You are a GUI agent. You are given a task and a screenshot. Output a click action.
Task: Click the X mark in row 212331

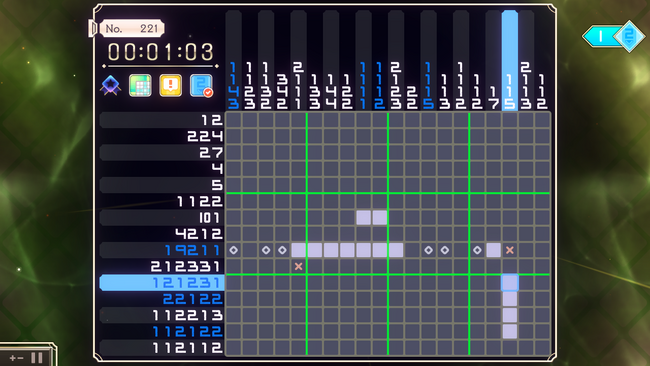pyautogui.click(x=298, y=267)
